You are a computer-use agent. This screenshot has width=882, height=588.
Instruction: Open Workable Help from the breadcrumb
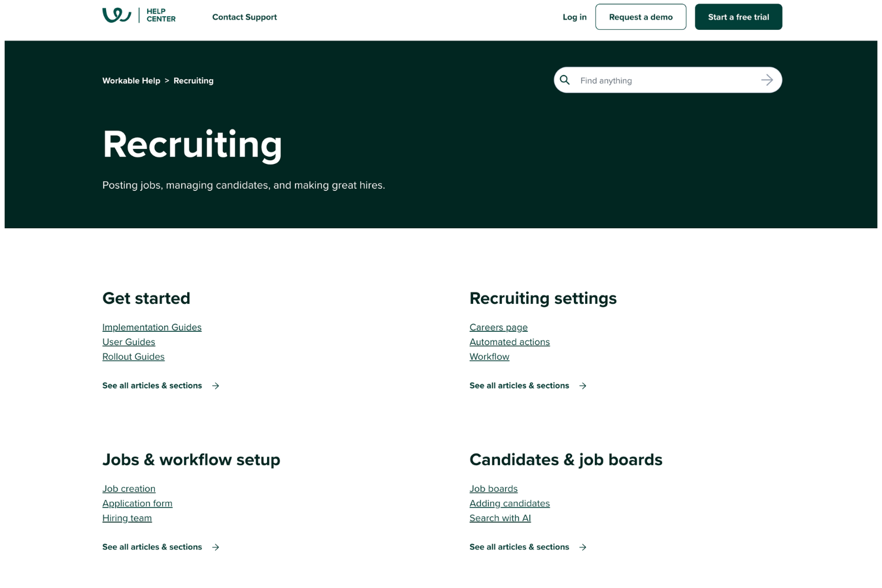pyautogui.click(x=131, y=80)
